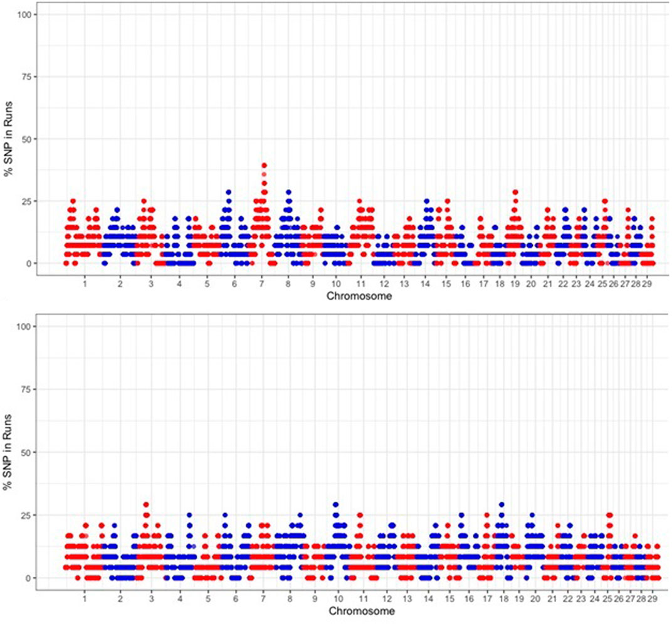Pick chromosome 26 label in lower plot

click(619, 598)
